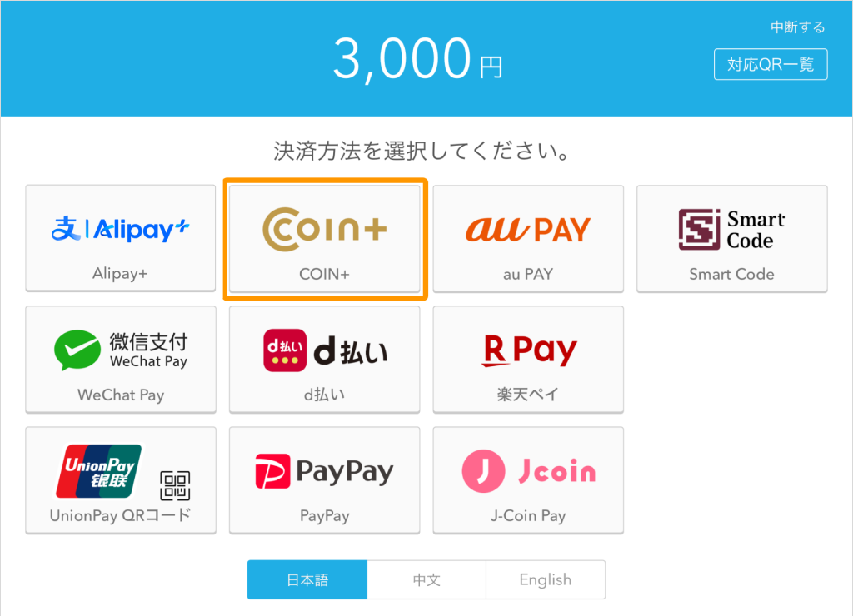The width and height of the screenshot is (853, 616).
Task: Choose UnionPay QRコード payment
Action: click(x=121, y=480)
